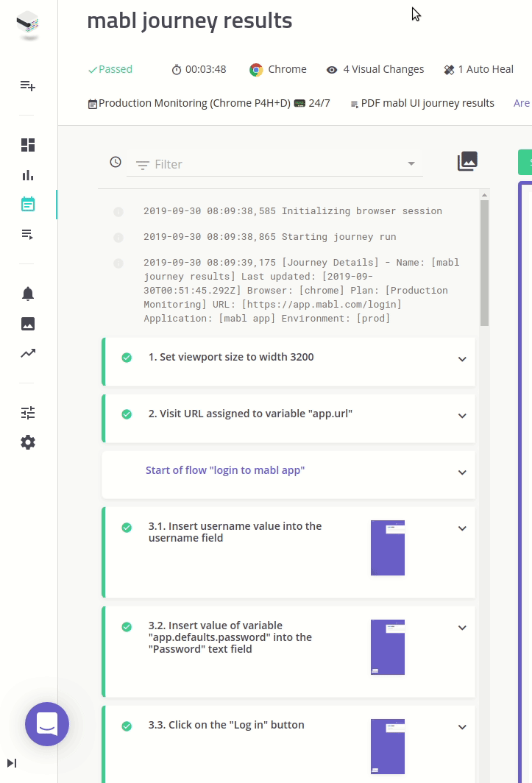Click the clock timestamps icon beside Filter
This screenshot has height=783, width=532.
pos(116,162)
